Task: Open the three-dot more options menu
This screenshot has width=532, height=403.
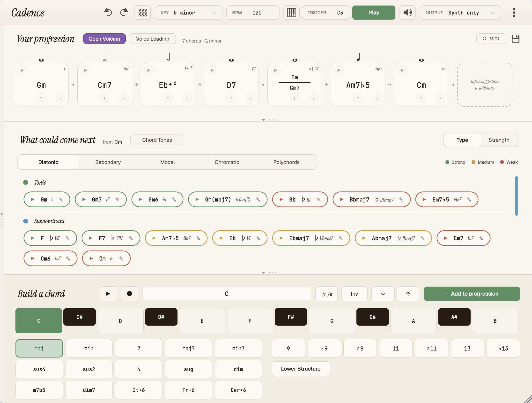Action: (514, 13)
